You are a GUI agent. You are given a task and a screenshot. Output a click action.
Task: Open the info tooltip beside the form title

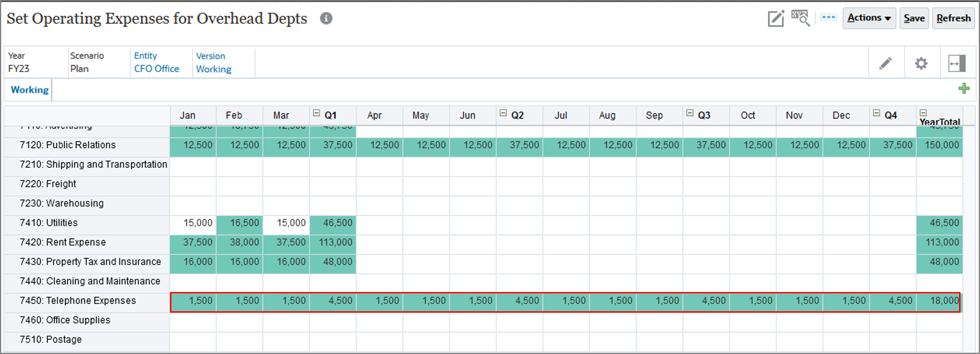point(327,18)
